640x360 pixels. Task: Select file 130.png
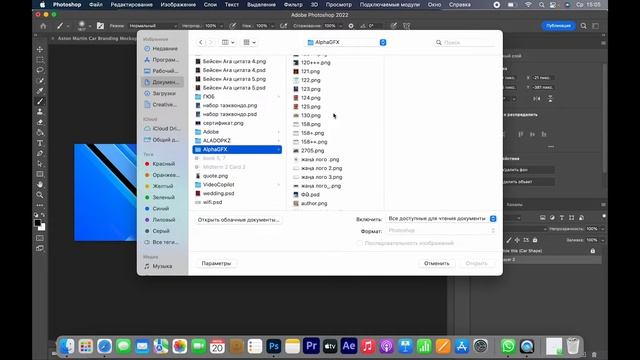[x=311, y=116]
